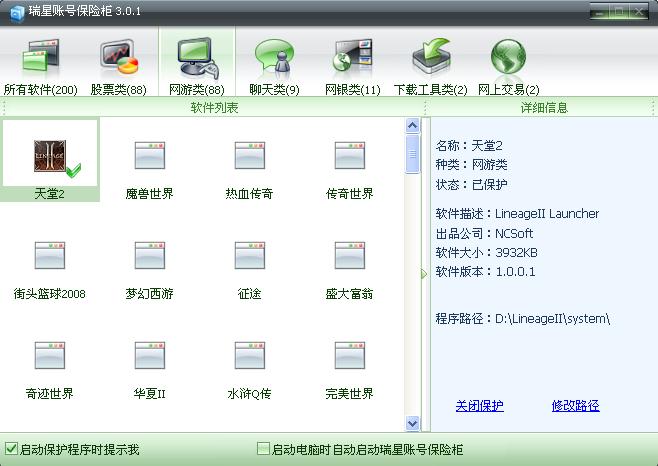Open the 聊天类(9) chat category icon
The width and height of the screenshot is (658, 466).
pyautogui.click(x=274, y=58)
